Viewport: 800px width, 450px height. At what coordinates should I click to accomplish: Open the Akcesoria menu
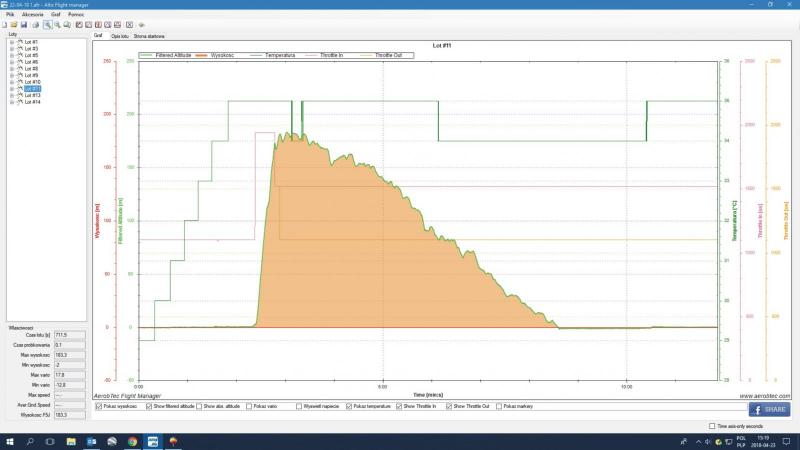click(x=32, y=15)
